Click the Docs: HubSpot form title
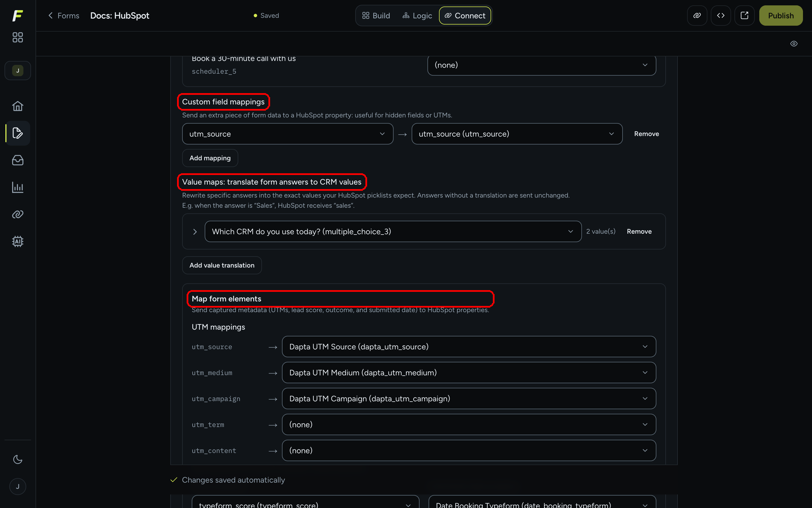 point(120,16)
